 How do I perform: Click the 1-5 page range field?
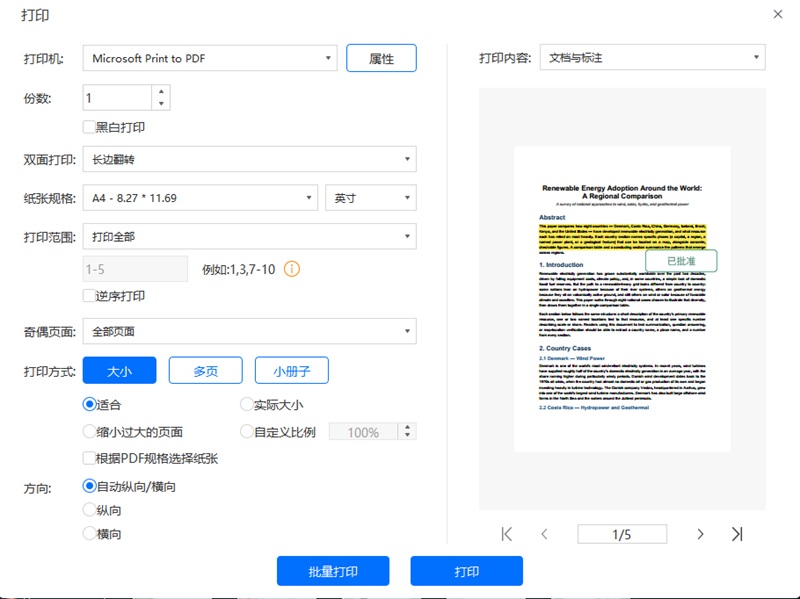pyautogui.click(x=135, y=269)
